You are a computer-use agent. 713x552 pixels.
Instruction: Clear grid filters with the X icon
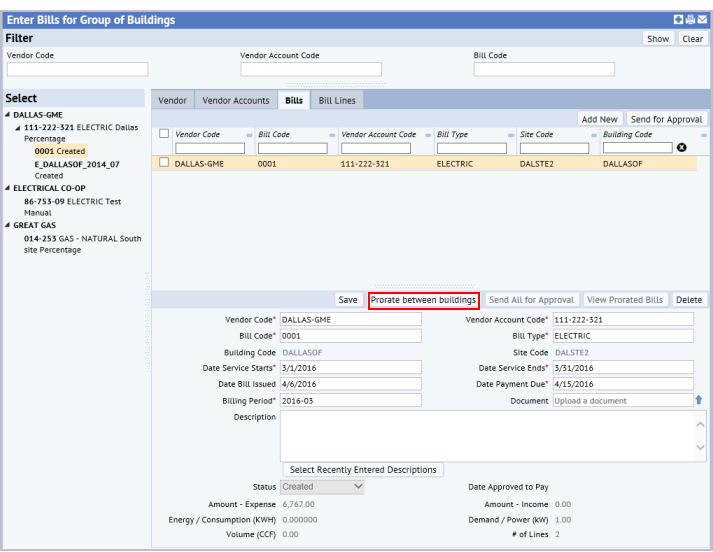pos(682,148)
